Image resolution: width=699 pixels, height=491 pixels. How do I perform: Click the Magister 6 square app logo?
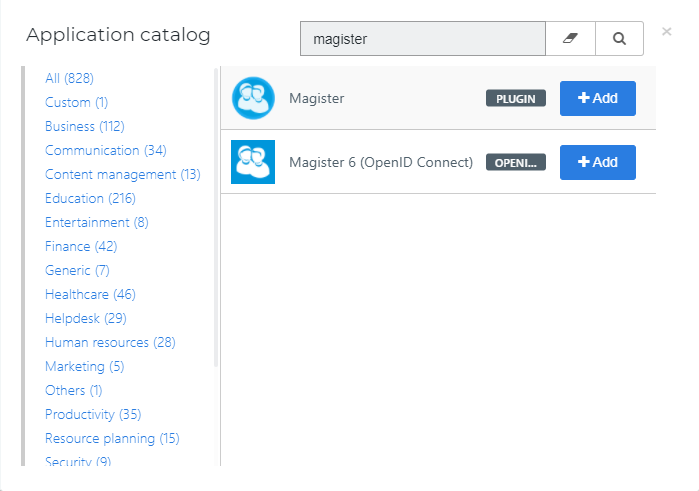pos(253,162)
